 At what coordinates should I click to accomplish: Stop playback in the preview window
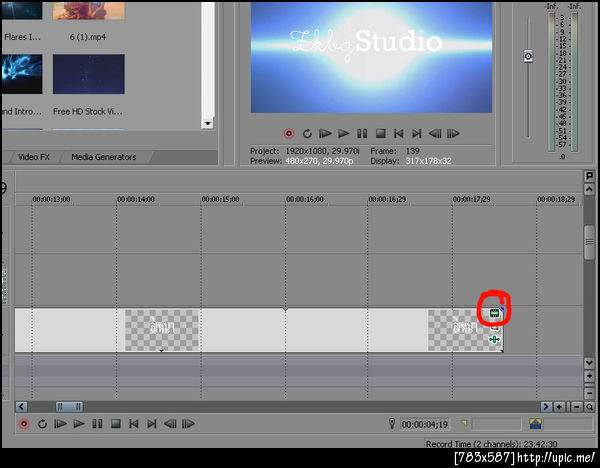click(x=380, y=134)
